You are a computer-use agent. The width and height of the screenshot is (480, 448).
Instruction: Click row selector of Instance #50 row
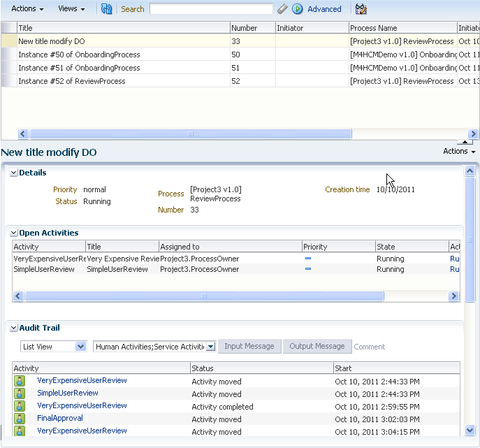(x=9, y=55)
